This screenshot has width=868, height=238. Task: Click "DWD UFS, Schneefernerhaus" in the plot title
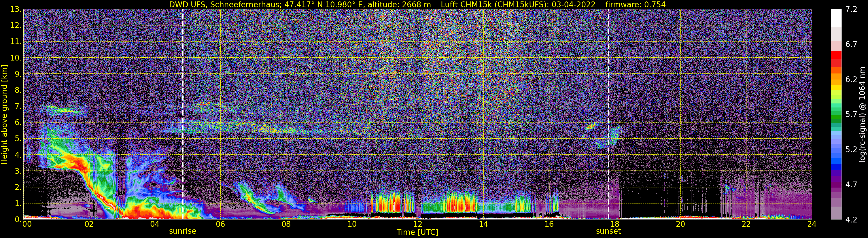coord(225,4)
